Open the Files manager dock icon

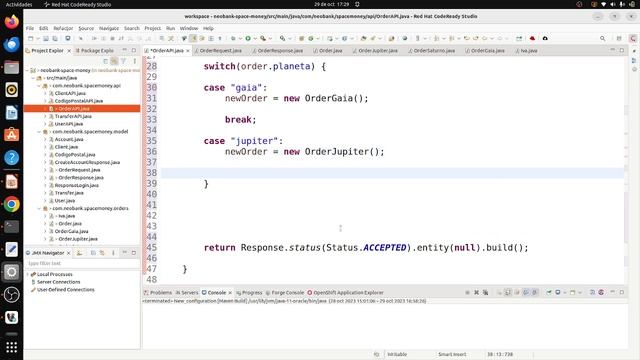click(11, 67)
